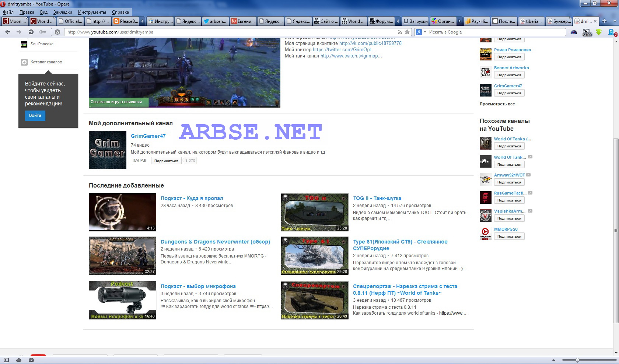Open the password wand key icon
The width and height of the screenshot is (619, 364).
point(43,32)
